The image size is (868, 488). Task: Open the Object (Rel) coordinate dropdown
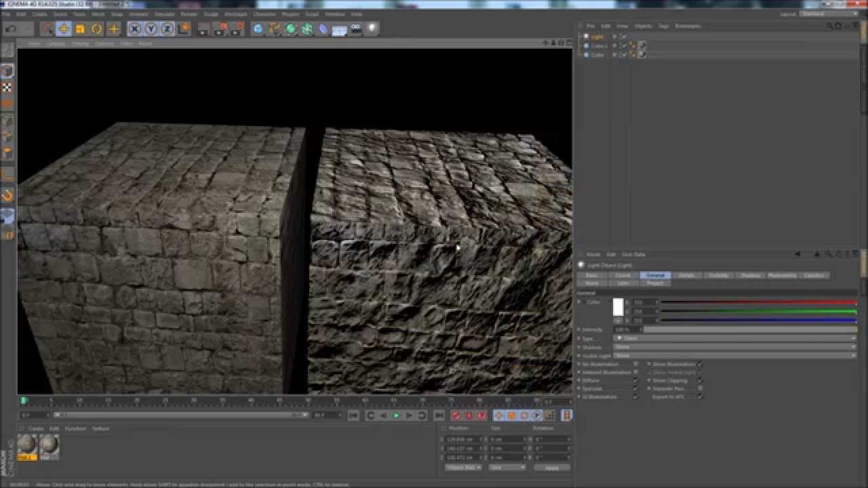464,468
